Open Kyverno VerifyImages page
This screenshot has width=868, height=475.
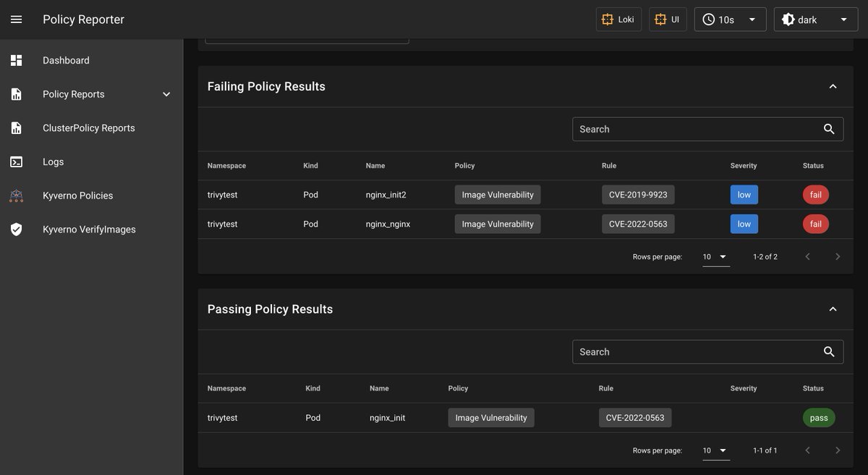click(x=91, y=230)
